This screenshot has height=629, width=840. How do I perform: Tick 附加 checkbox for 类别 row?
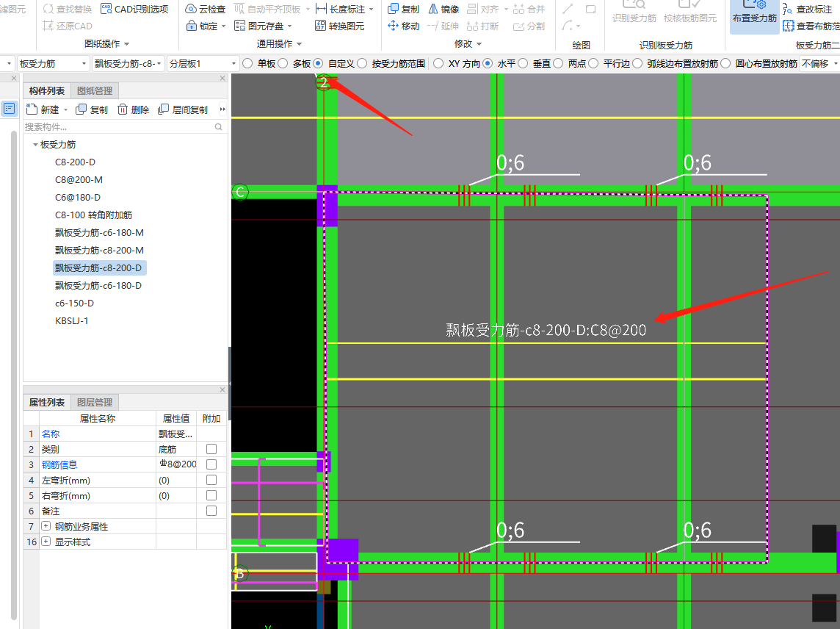[x=211, y=449]
